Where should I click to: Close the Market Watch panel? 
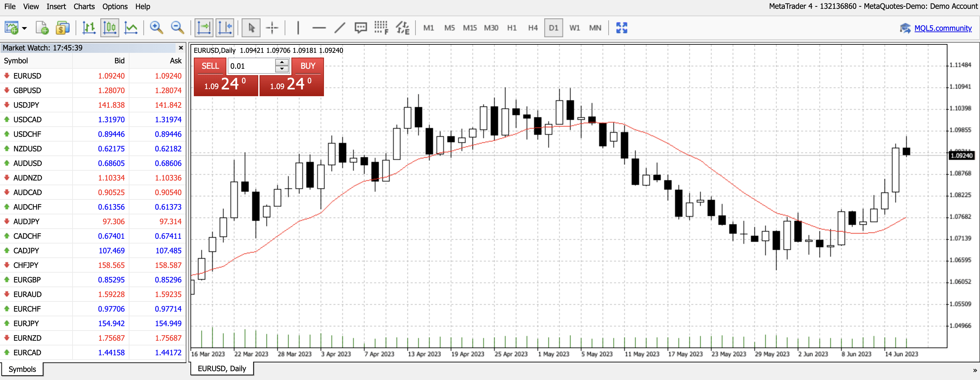pyautogui.click(x=181, y=47)
